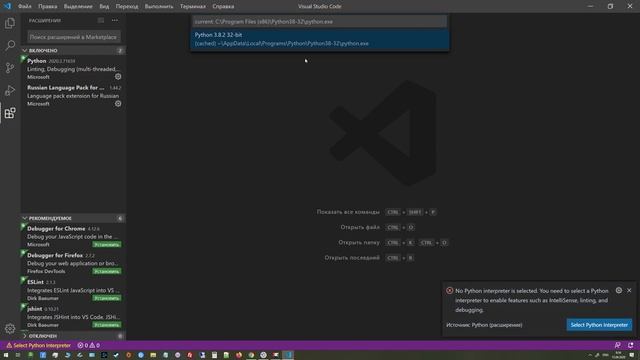
Task: Install the ESLint extension
Action: point(107,298)
